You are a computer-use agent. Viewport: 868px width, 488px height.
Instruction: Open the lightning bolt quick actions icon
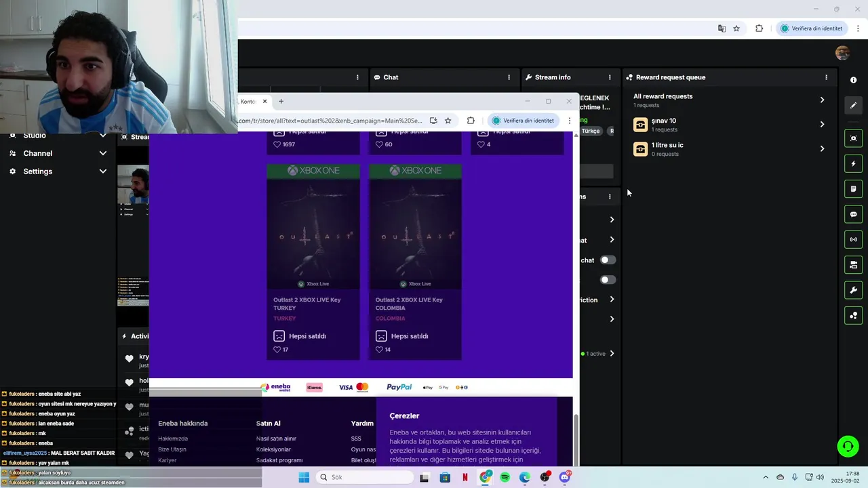click(x=853, y=163)
